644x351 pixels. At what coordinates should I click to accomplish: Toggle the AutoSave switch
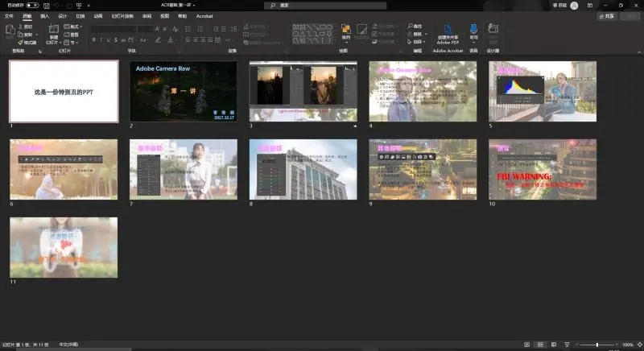32,6
